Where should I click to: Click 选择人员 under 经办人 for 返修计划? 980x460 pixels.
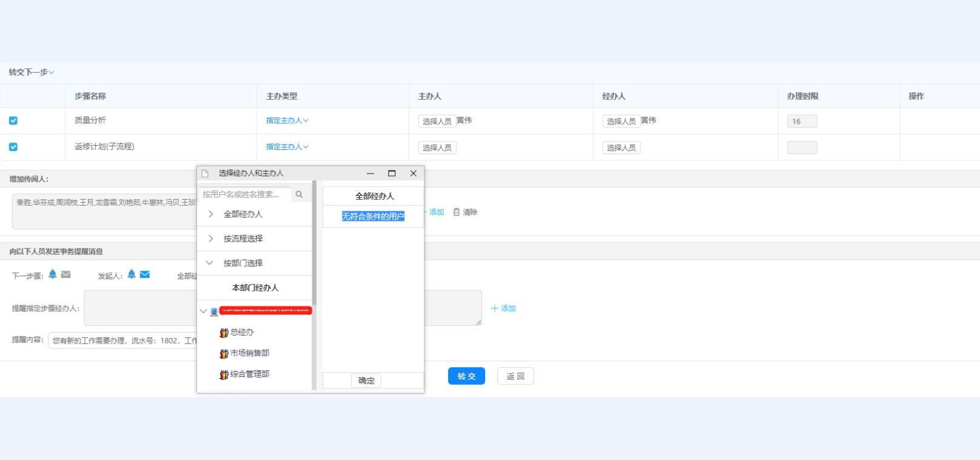click(x=621, y=147)
